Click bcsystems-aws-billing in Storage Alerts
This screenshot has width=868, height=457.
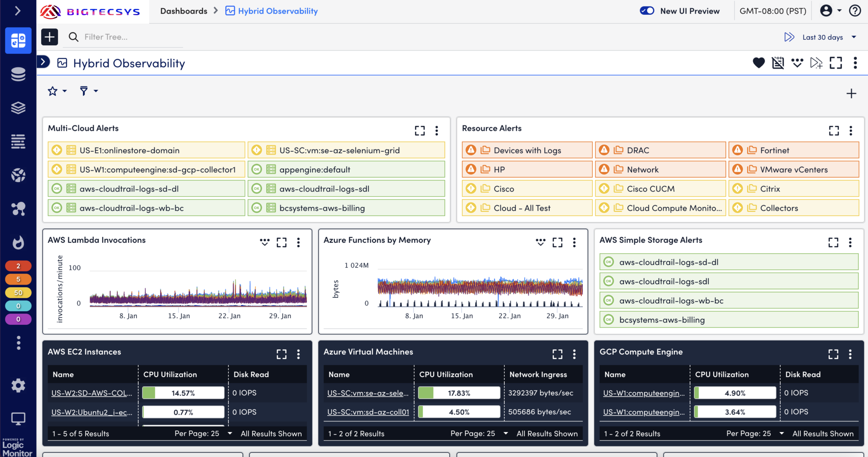click(x=729, y=320)
